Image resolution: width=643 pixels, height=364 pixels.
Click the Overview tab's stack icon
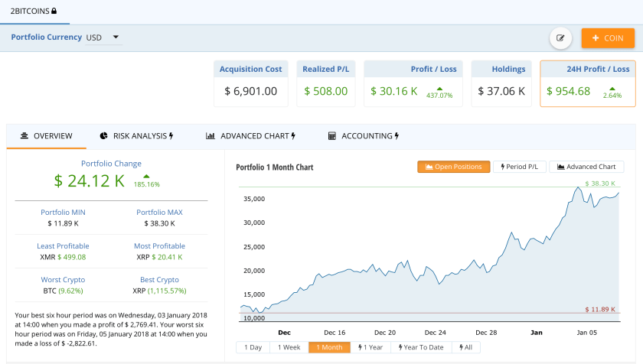coord(24,136)
